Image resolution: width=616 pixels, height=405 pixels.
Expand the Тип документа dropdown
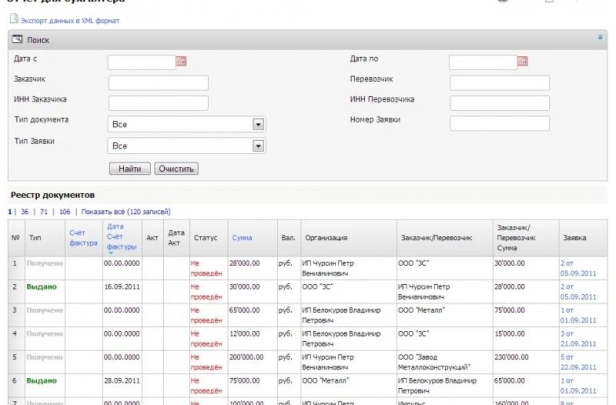(257, 124)
